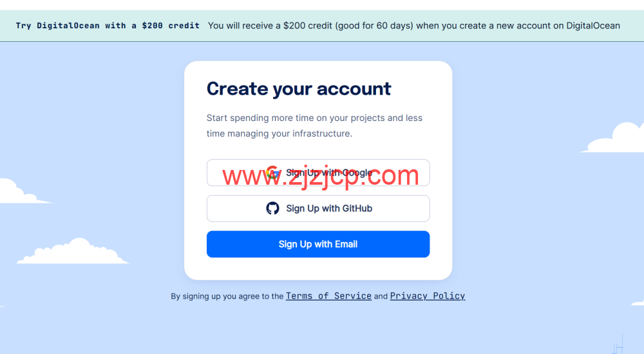Click the 'By signing up you agree' text

click(227, 296)
